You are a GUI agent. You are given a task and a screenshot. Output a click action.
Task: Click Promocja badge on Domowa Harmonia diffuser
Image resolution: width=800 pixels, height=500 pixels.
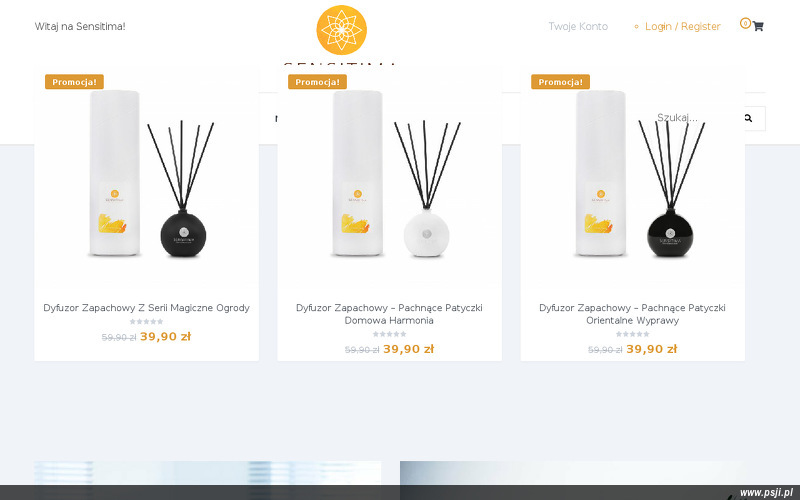tap(317, 82)
